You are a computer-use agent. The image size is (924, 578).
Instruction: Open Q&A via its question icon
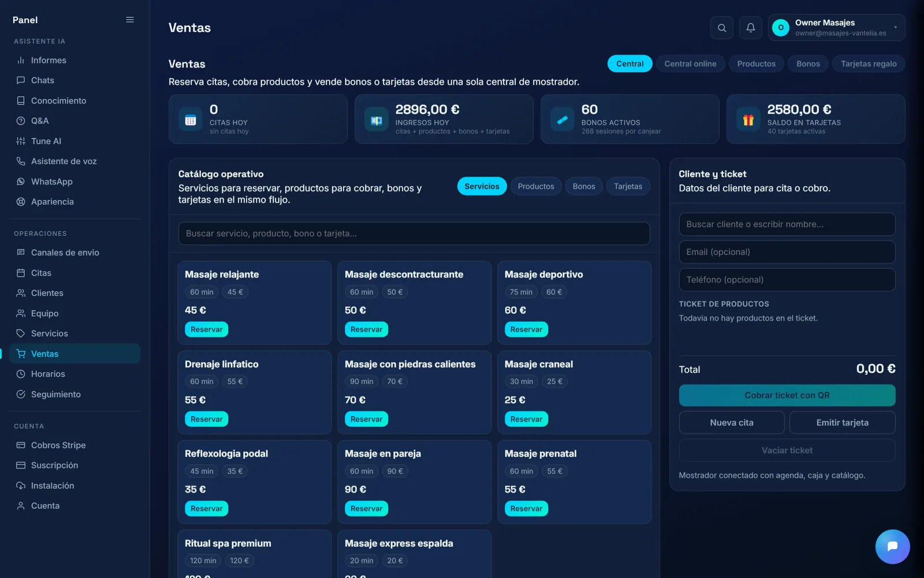[21, 121]
